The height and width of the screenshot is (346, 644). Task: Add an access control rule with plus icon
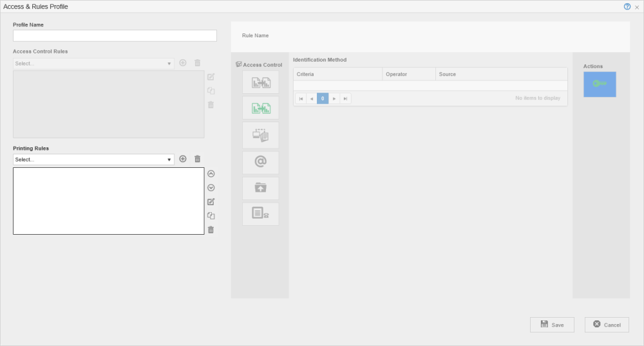(183, 63)
